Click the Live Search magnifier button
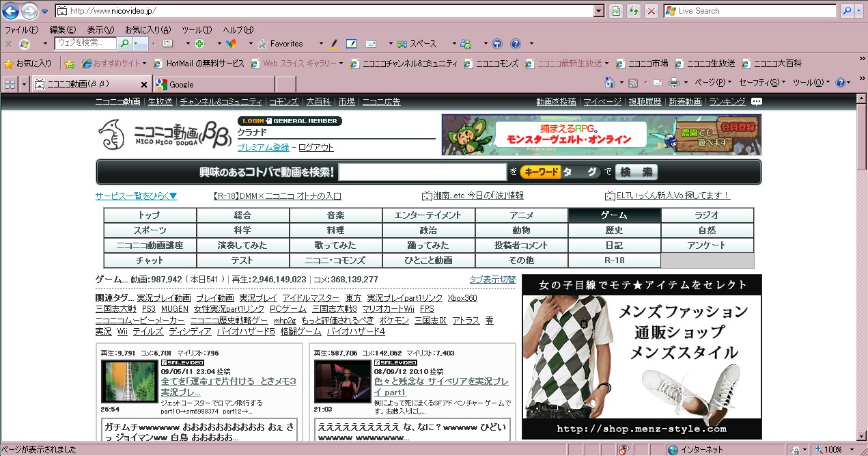868x456 pixels. [x=847, y=11]
